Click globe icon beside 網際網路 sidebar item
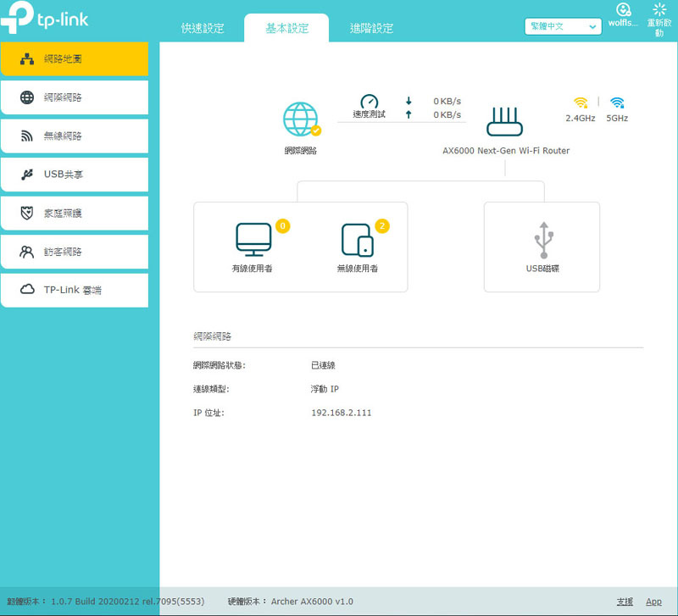This screenshot has height=616, width=678. pyautogui.click(x=27, y=97)
